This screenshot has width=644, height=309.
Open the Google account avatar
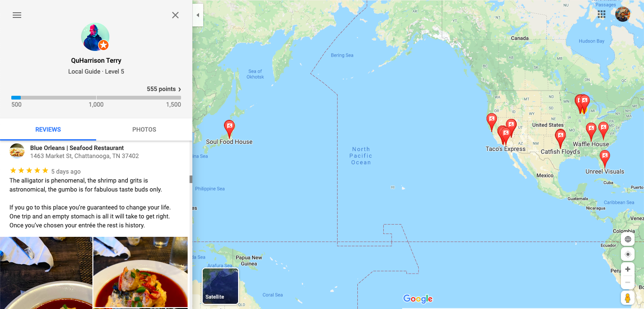coord(623,14)
